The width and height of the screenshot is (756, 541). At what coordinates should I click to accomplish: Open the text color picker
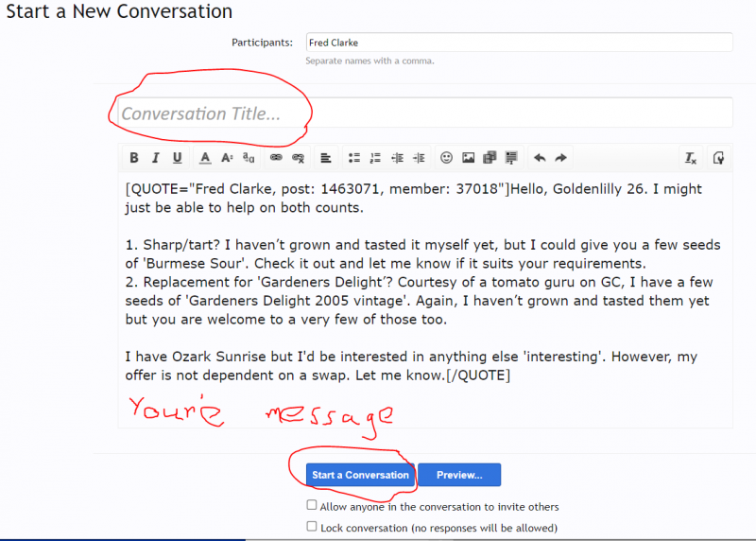(x=205, y=158)
